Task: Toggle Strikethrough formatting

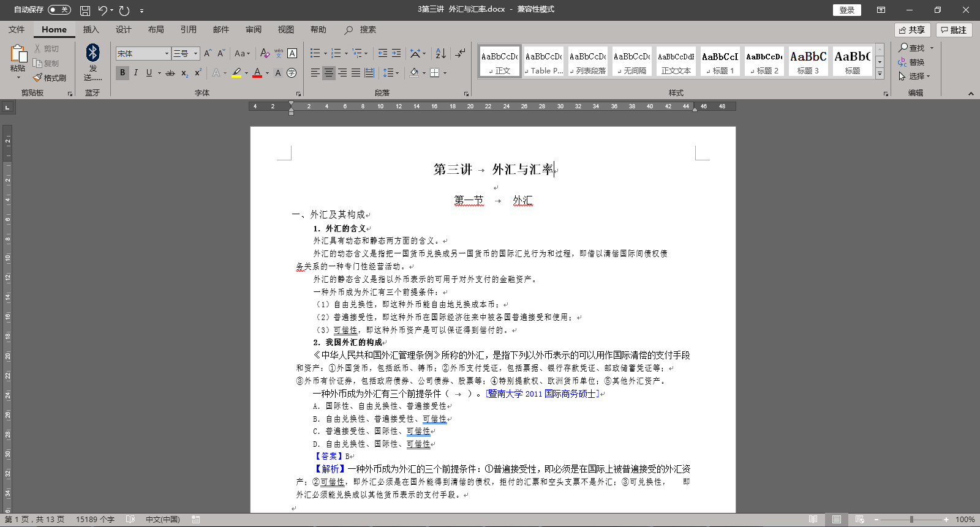Action: point(170,73)
